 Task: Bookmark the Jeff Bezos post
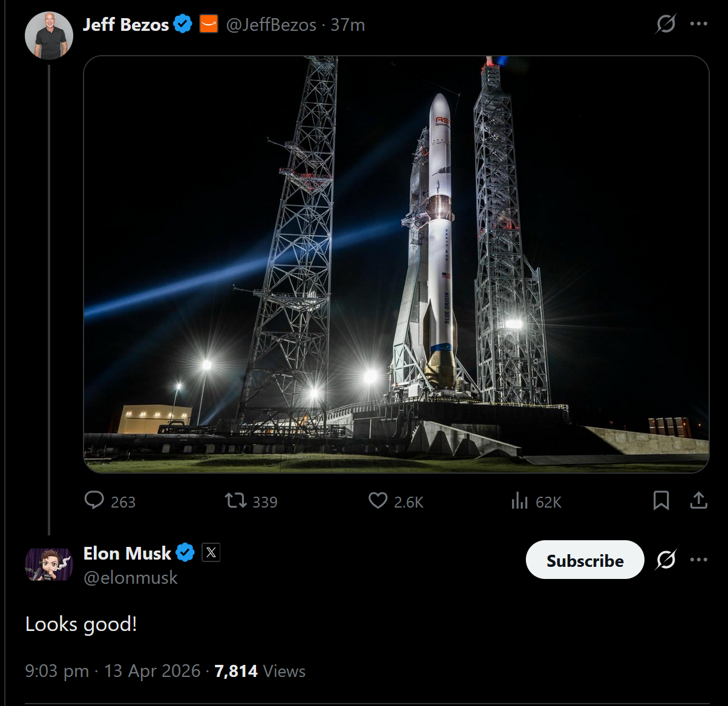tap(661, 500)
